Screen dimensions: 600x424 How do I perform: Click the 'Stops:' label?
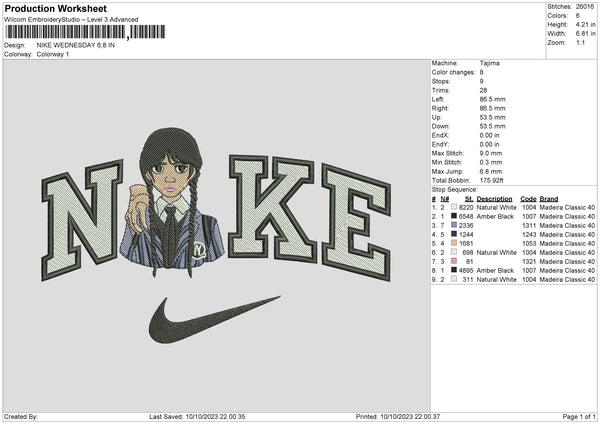[x=440, y=81]
